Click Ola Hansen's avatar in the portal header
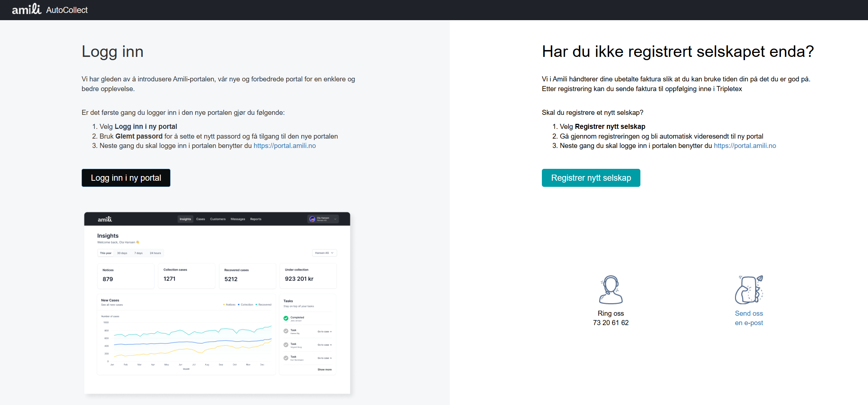The image size is (868, 405). (311, 219)
